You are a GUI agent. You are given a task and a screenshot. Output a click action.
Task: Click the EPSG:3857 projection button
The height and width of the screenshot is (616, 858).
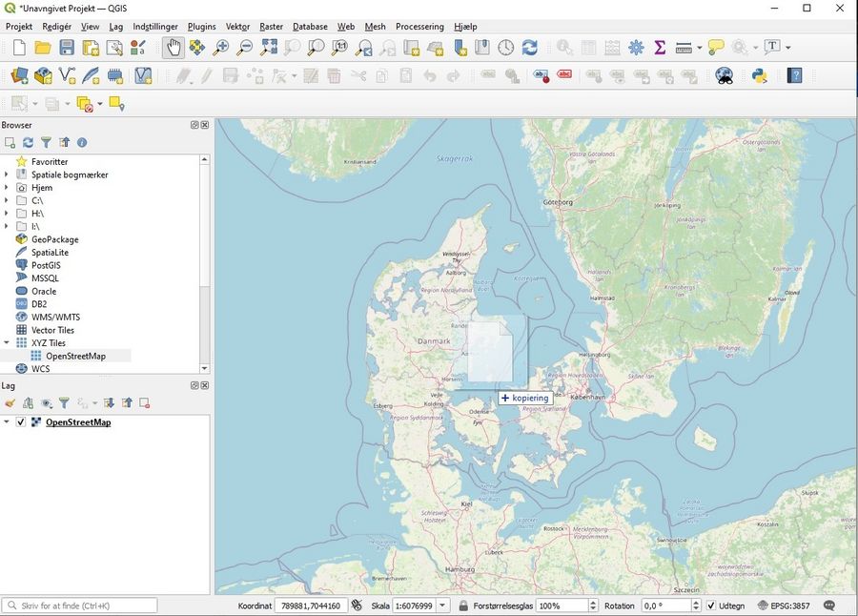(785, 606)
